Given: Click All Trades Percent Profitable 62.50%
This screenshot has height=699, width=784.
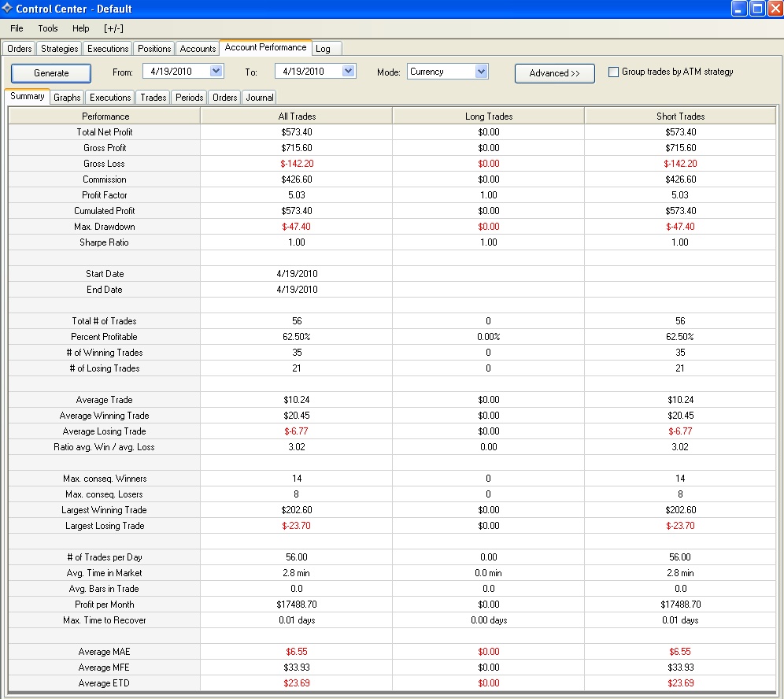Looking at the screenshot, I should [297, 337].
